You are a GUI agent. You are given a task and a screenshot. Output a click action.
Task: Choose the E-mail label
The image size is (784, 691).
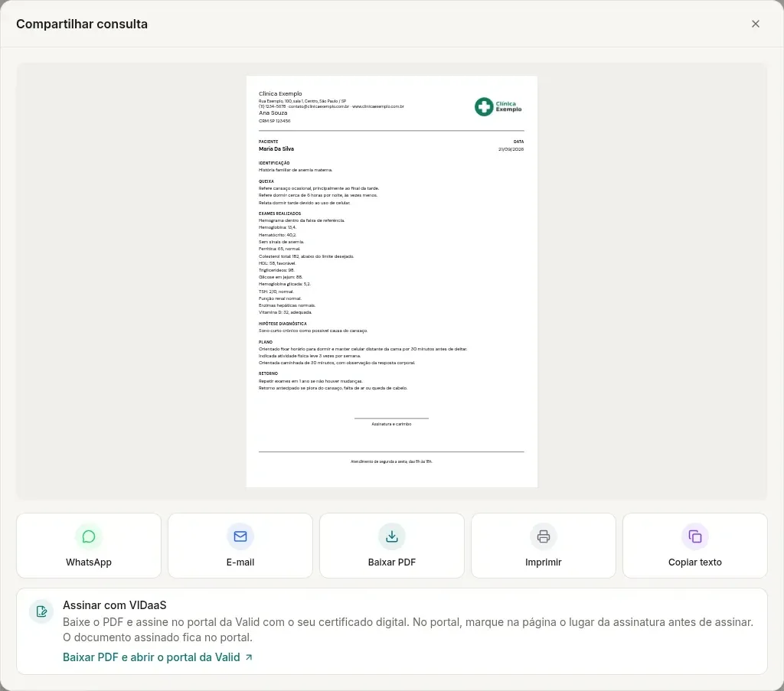click(240, 562)
